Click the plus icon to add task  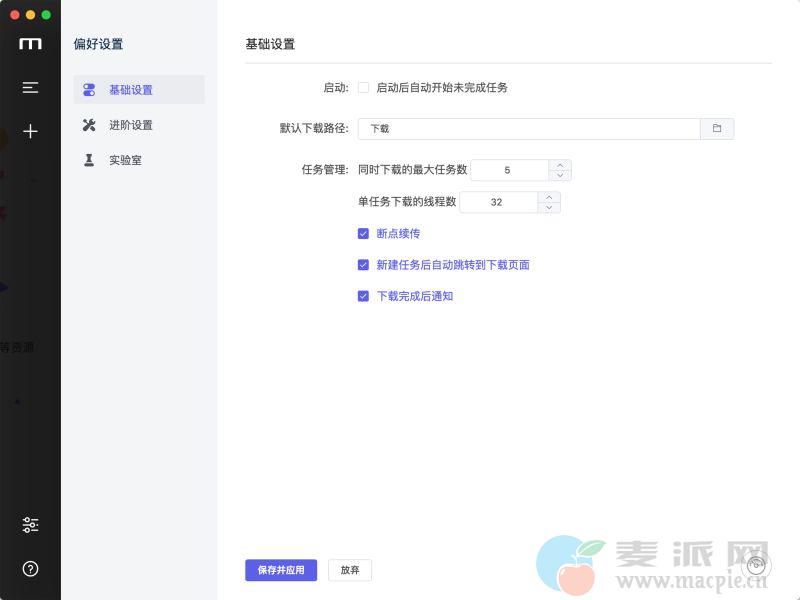30,131
